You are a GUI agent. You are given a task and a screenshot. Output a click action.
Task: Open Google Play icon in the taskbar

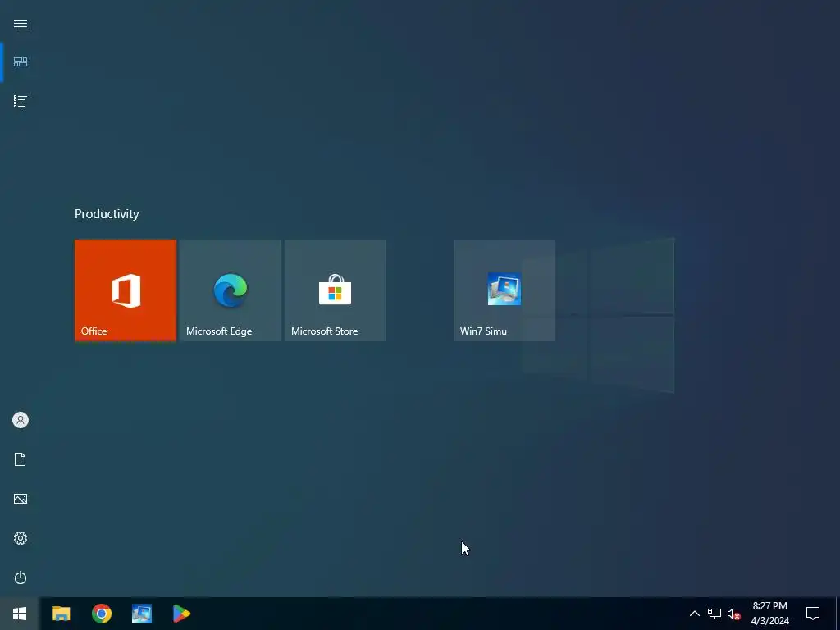181,614
